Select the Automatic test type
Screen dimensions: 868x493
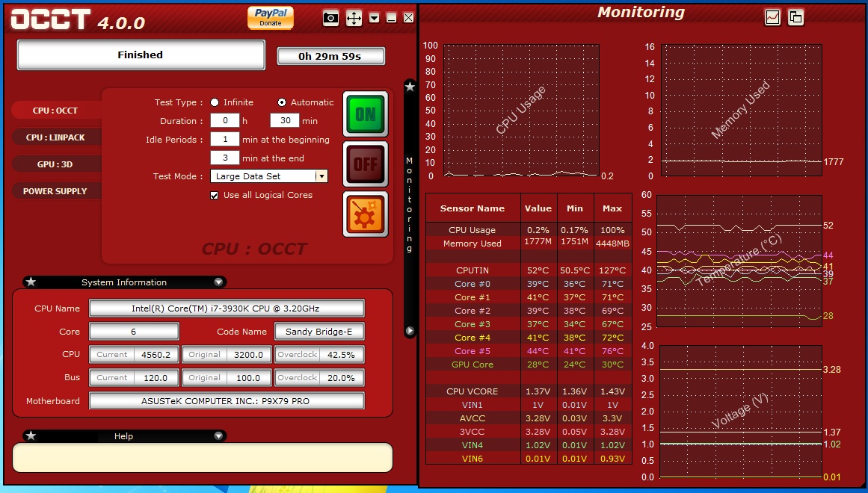[282, 102]
